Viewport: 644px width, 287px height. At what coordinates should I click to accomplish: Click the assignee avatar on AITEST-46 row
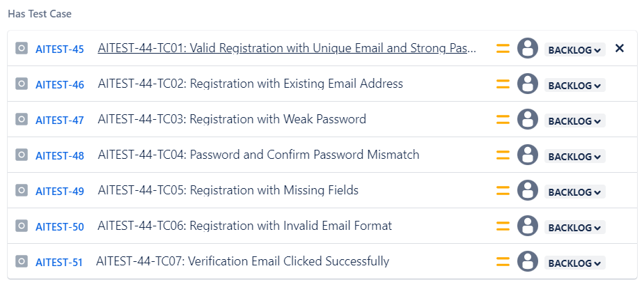(528, 84)
